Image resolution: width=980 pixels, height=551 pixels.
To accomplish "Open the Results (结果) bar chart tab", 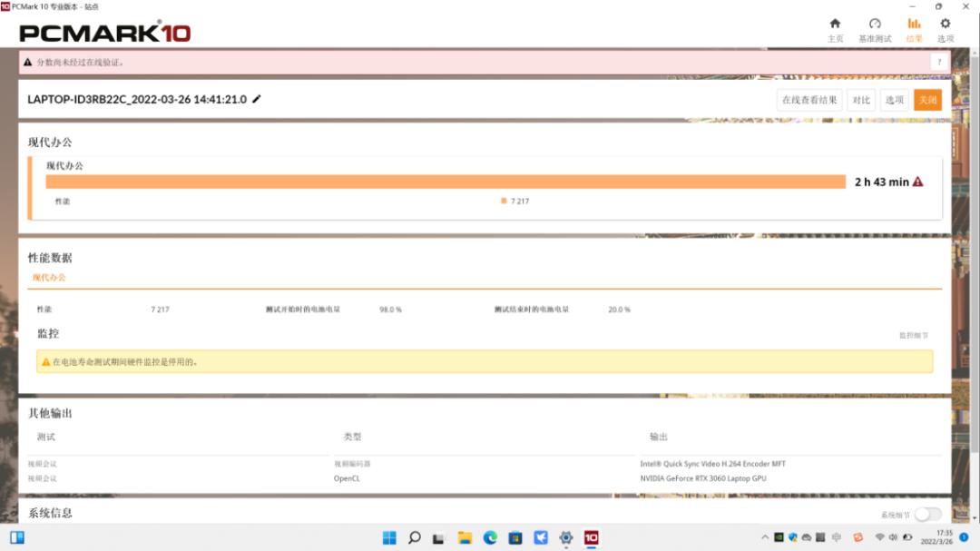I will click(914, 30).
